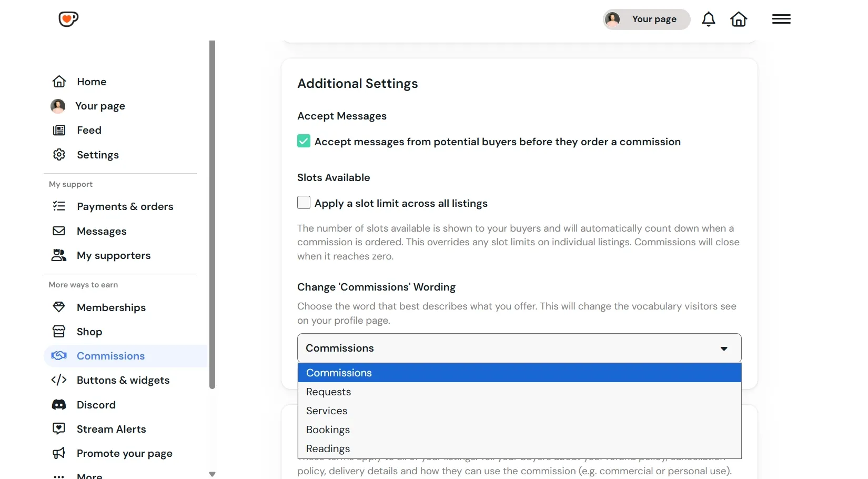Click the Discord icon in the sidebar
The height and width of the screenshot is (479, 868).
(x=59, y=405)
